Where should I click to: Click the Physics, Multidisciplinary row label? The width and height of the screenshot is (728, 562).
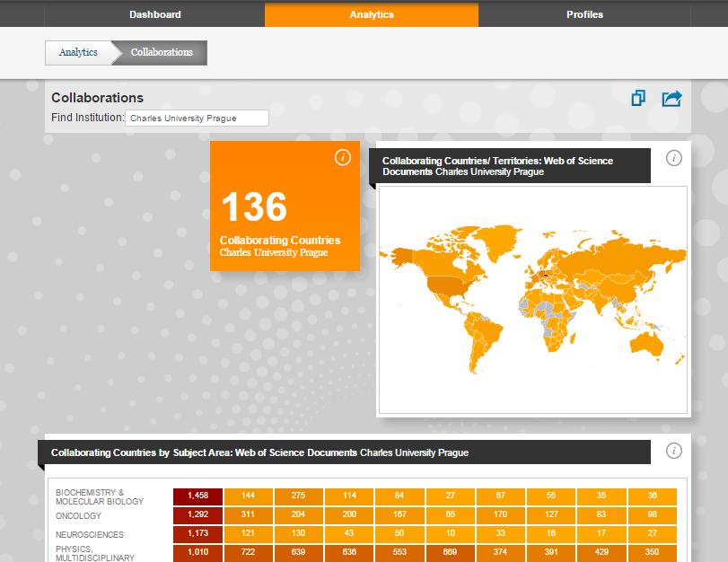coord(95,553)
